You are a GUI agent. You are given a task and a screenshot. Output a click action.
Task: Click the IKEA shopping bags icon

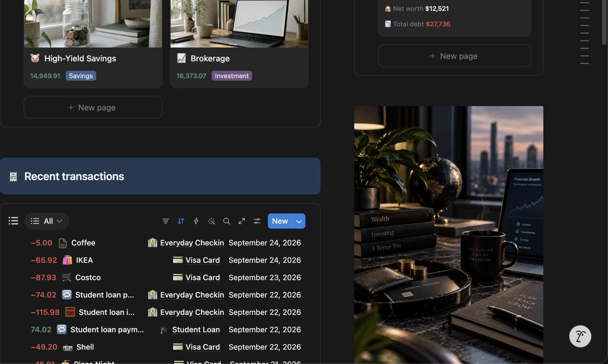67,260
